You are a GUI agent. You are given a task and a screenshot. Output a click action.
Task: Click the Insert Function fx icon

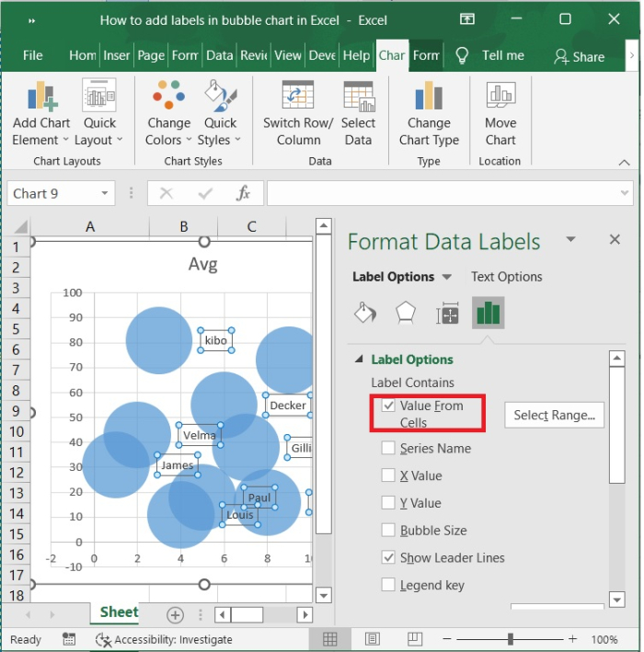point(243,193)
